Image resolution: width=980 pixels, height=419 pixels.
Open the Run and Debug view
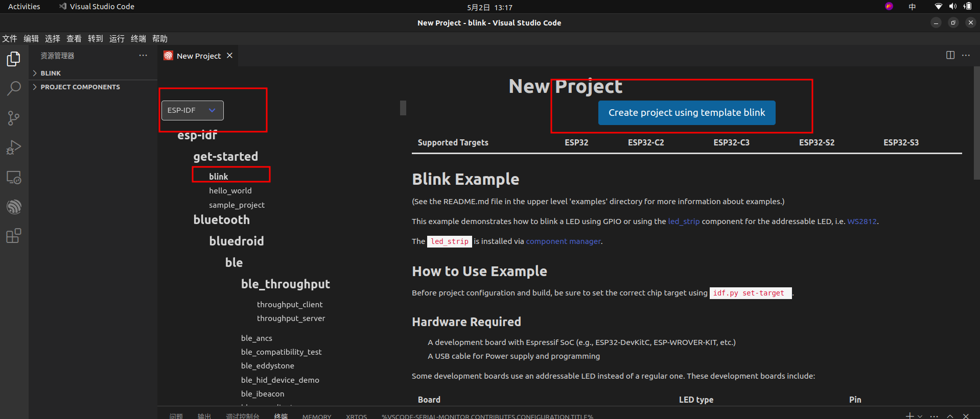pyautogui.click(x=14, y=147)
